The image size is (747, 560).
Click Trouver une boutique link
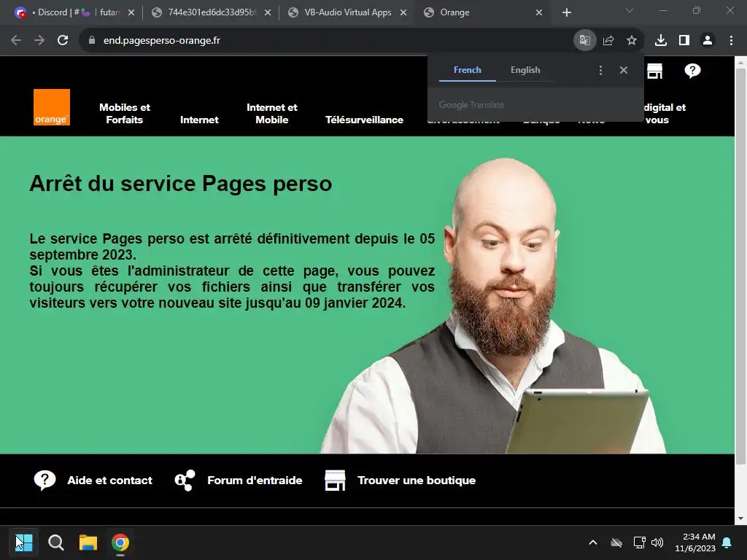pyautogui.click(x=417, y=481)
